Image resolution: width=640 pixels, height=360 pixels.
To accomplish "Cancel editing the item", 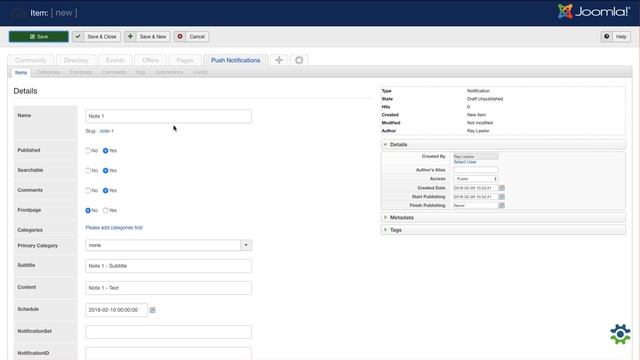I will coord(191,36).
